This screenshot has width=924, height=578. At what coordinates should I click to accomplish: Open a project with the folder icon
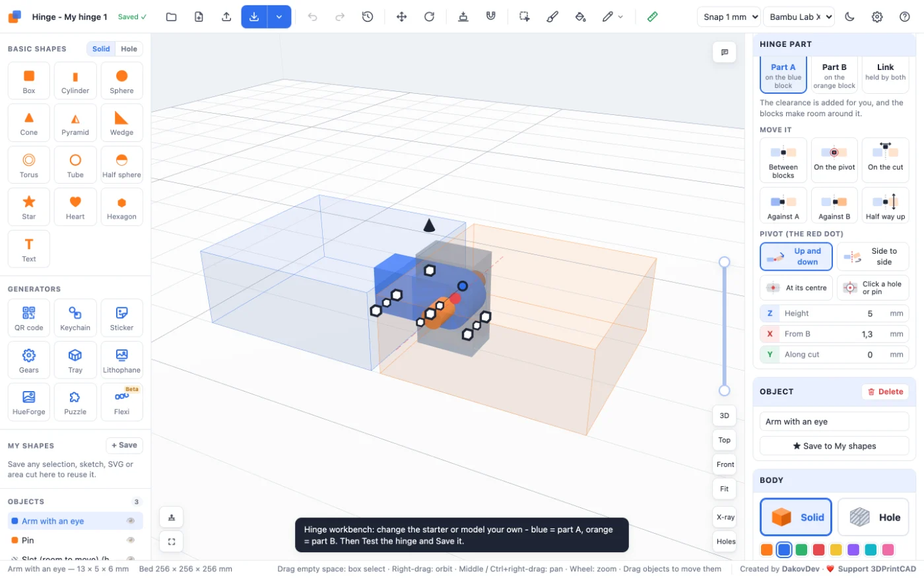(x=171, y=17)
